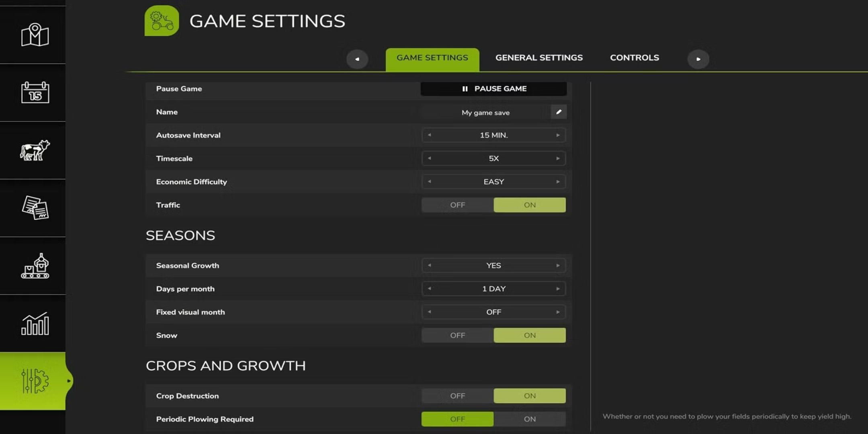
Task: Switch to the General Settings tab
Action: 539,58
